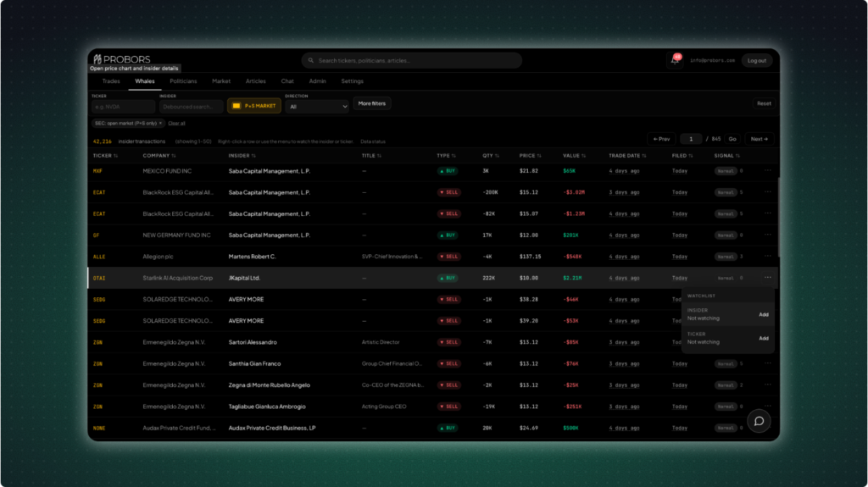Open the notifications bell icon
868x487 pixels.
click(x=674, y=60)
